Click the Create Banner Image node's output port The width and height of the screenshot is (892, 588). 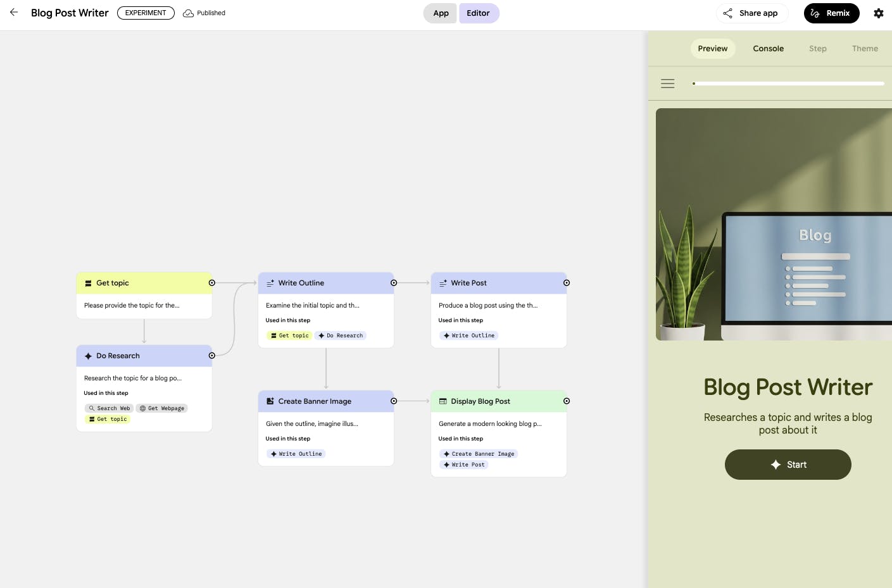point(394,401)
